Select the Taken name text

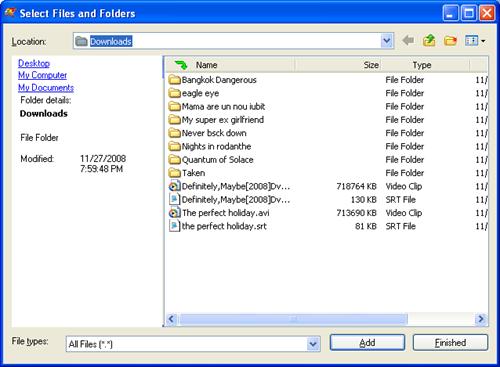193,173
